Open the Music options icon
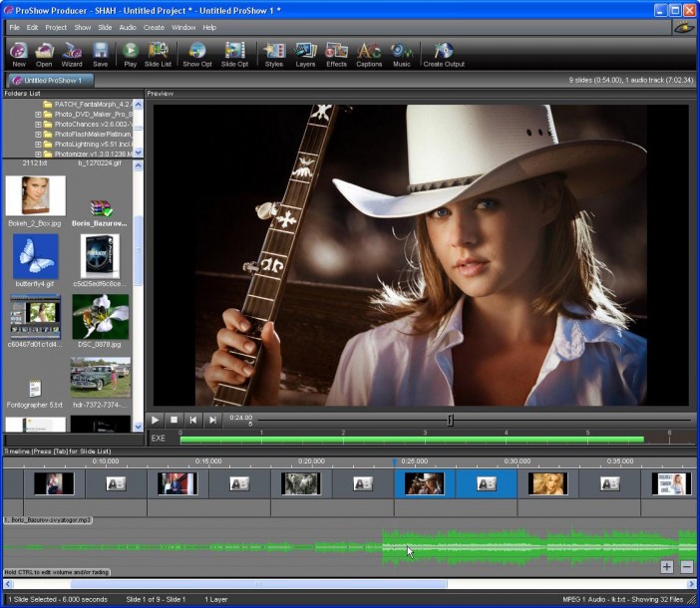The width and height of the screenshot is (700, 608). (x=401, y=51)
